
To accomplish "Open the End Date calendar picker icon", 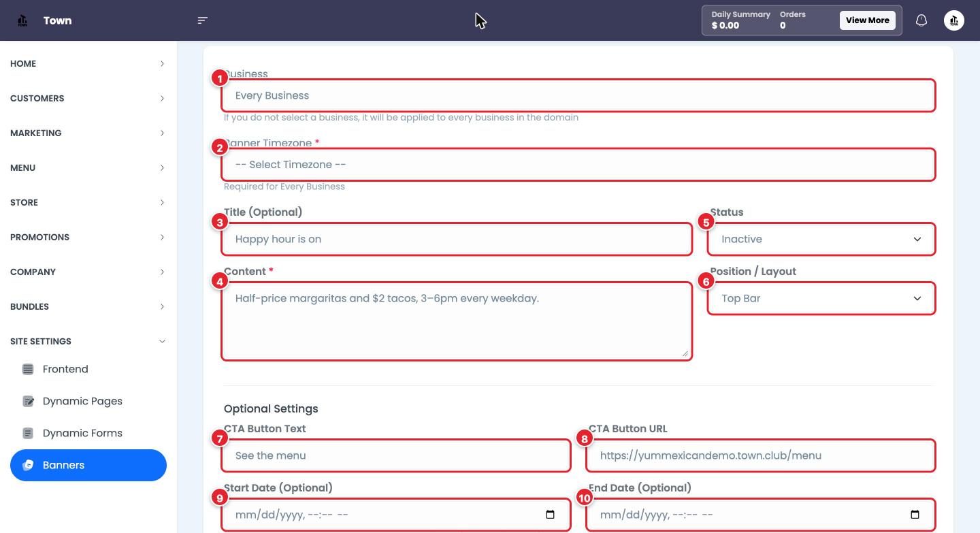I will coord(915,515).
